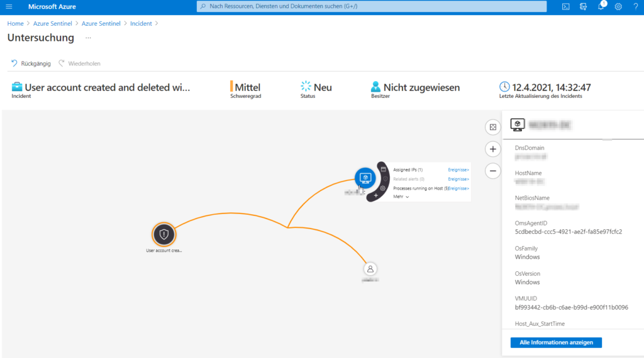Open the ellipsis menu beside Untersuchung
Image resolution: width=644 pixels, height=358 pixels.
pyautogui.click(x=88, y=38)
